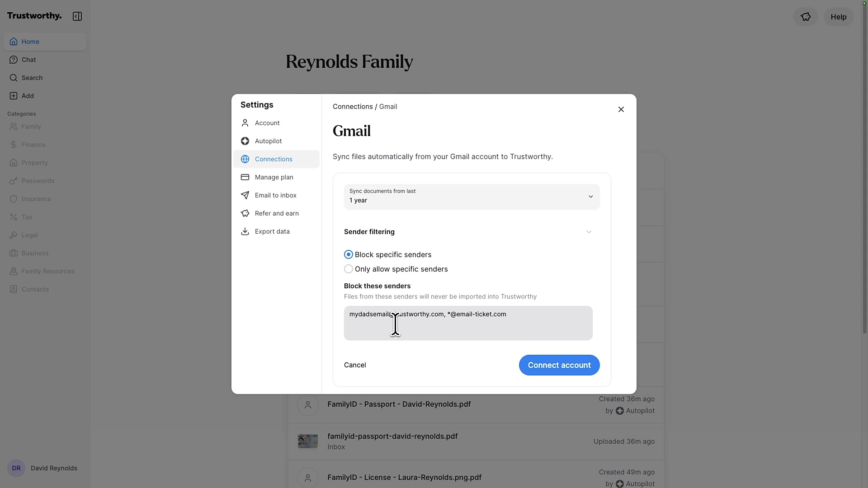
Task: Close the Settings dialog
Action: [x=621, y=109]
